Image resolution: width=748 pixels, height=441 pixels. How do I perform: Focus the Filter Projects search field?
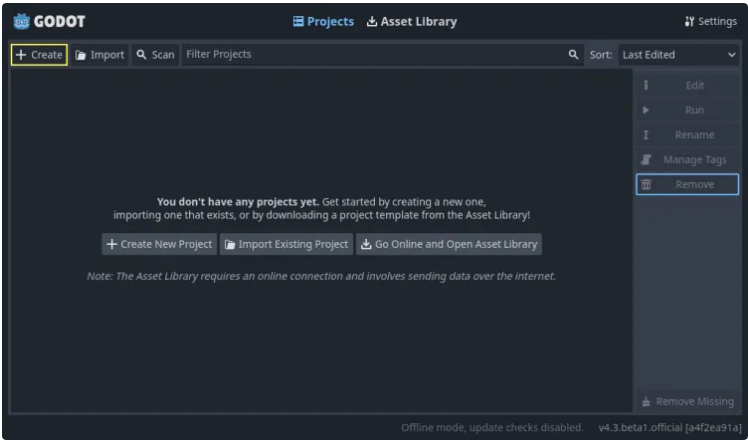point(383,55)
